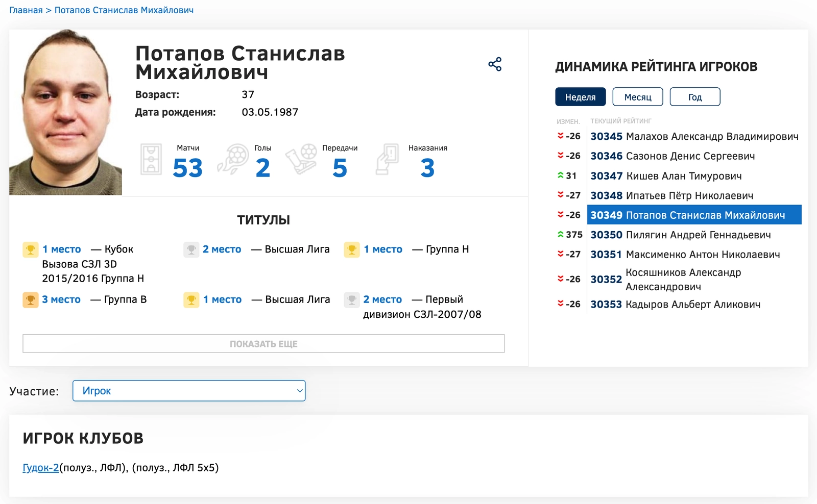Click the player's profile photo
Image resolution: width=817 pixels, height=504 pixels.
65,112
